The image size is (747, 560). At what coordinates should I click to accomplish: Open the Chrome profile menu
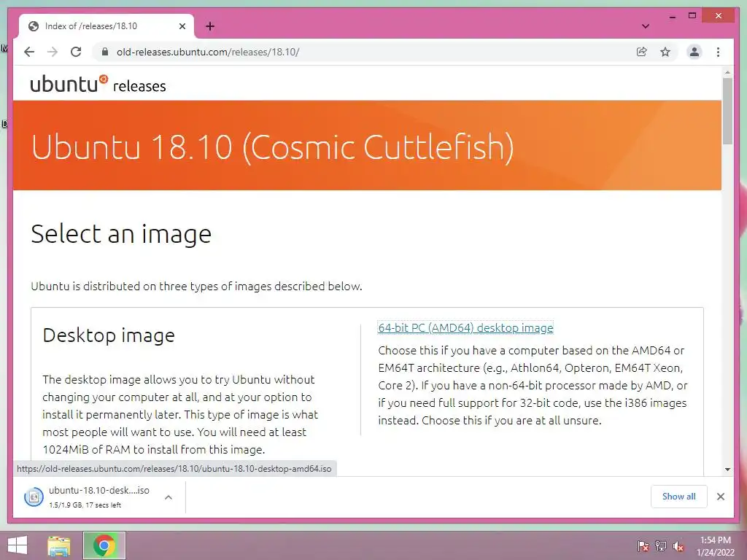[x=694, y=52]
